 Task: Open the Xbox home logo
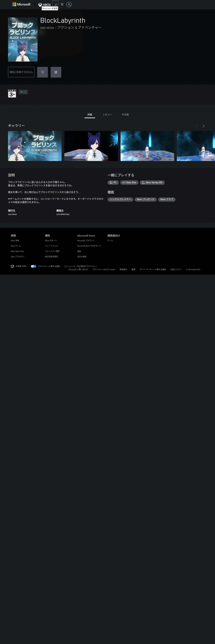[x=45, y=5]
